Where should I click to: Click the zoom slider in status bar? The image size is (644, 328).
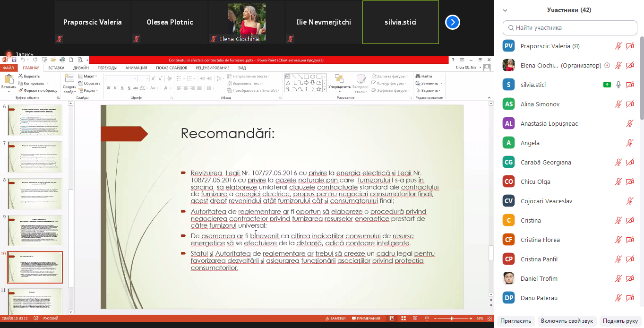[x=452, y=319]
